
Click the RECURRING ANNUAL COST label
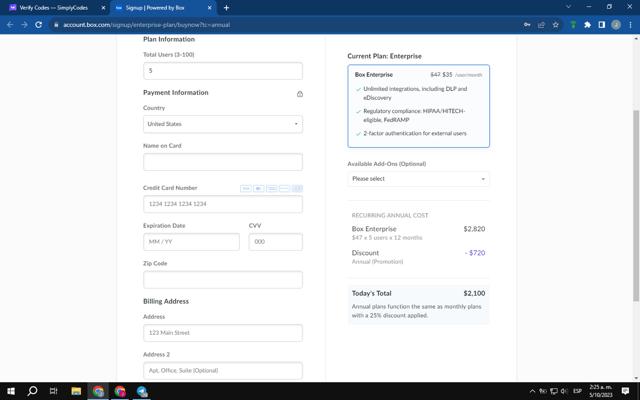click(390, 216)
